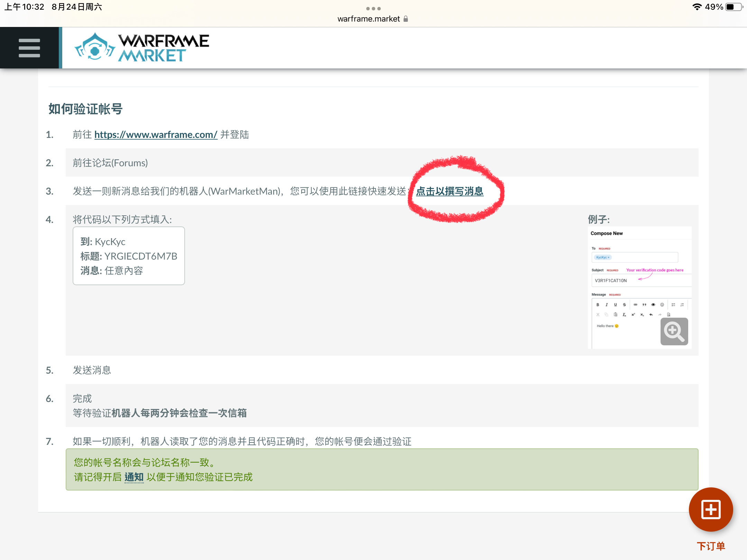Viewport: 747px width, 560px height.
Task: Zoom the example image with magnifier icon
Action: tap(674, 331)
